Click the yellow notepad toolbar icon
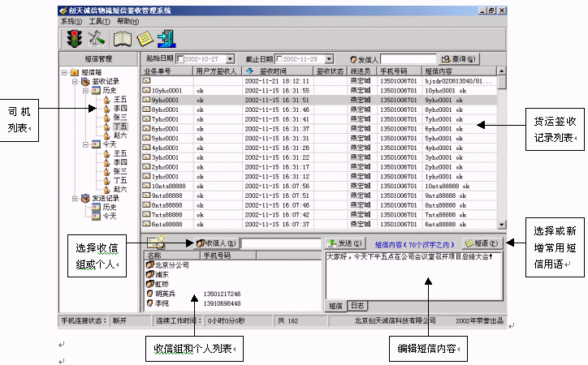Image resolution: width=588 pixels, height=365 pixels. (x=145, y=38)
